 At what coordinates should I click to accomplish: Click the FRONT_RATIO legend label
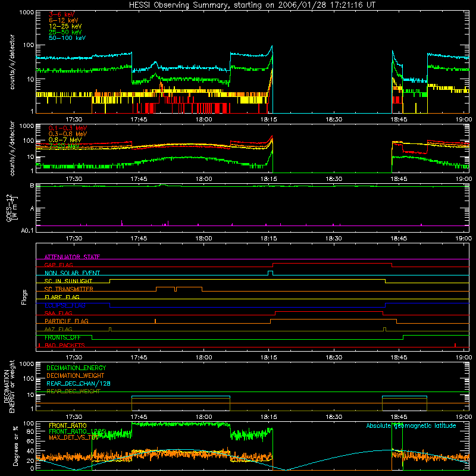(x=68, y=425)
